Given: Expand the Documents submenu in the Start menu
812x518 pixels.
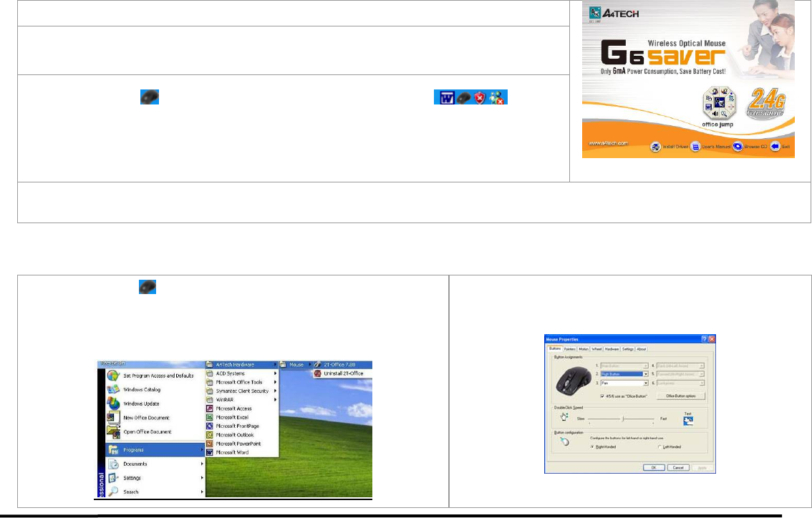Looking at the screenshot, I should tap(155, 464).
